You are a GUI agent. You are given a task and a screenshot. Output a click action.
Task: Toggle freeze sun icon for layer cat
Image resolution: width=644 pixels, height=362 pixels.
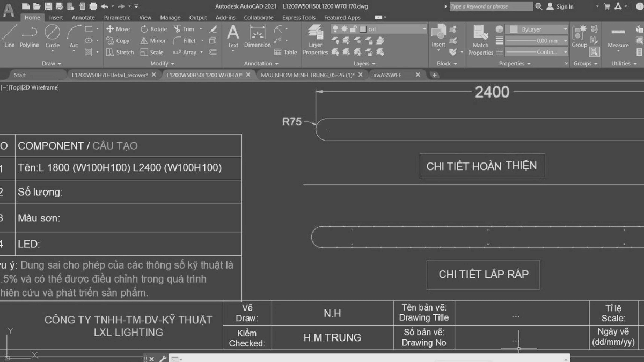click(344, 29)
